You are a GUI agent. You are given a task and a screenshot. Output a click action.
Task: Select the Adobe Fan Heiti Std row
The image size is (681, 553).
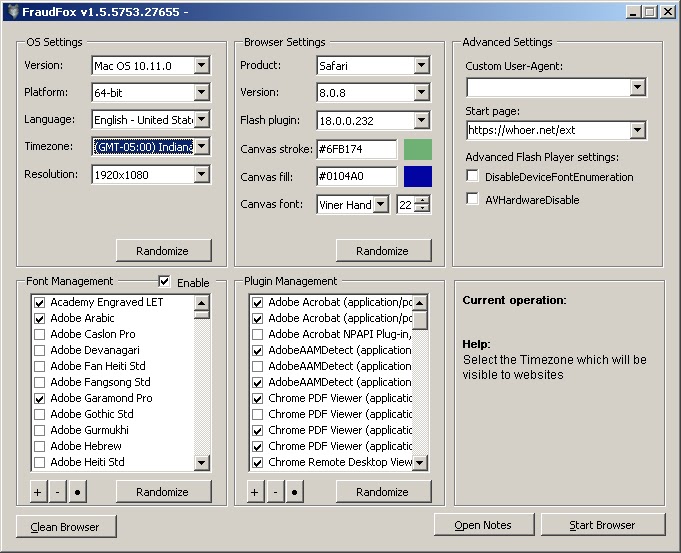coord(113,366)
